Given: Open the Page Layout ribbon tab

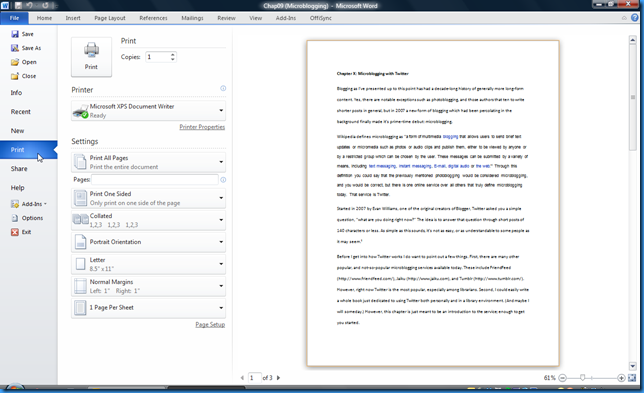Looking at the screenshot, I should point(110,18).
